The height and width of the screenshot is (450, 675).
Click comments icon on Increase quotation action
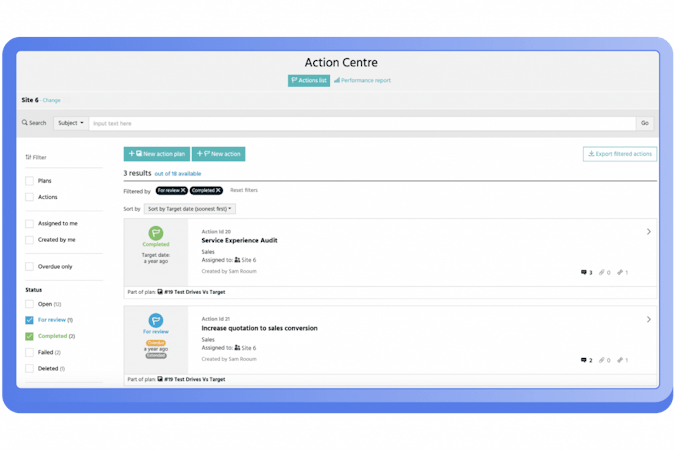584,360
